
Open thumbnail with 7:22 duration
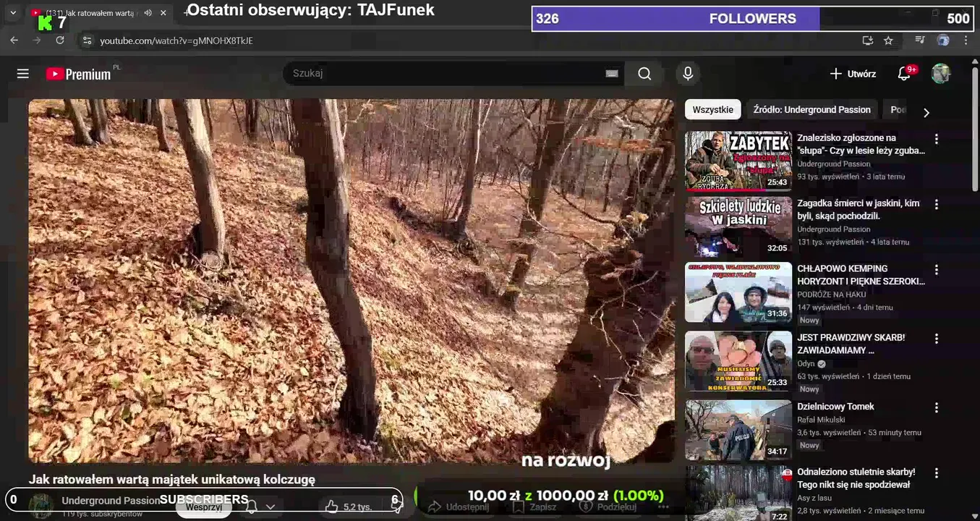click(738, 494)
